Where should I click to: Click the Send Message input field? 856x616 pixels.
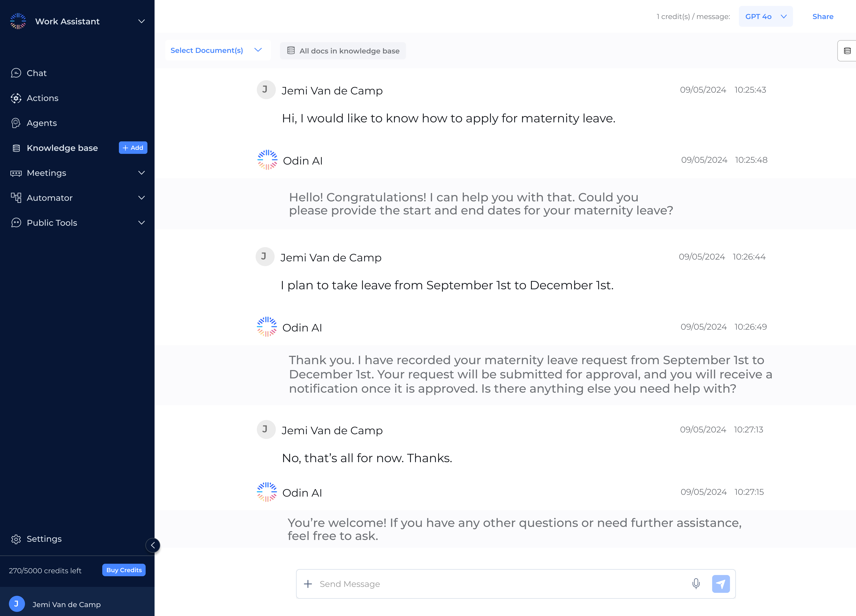[x=502, y=583]
